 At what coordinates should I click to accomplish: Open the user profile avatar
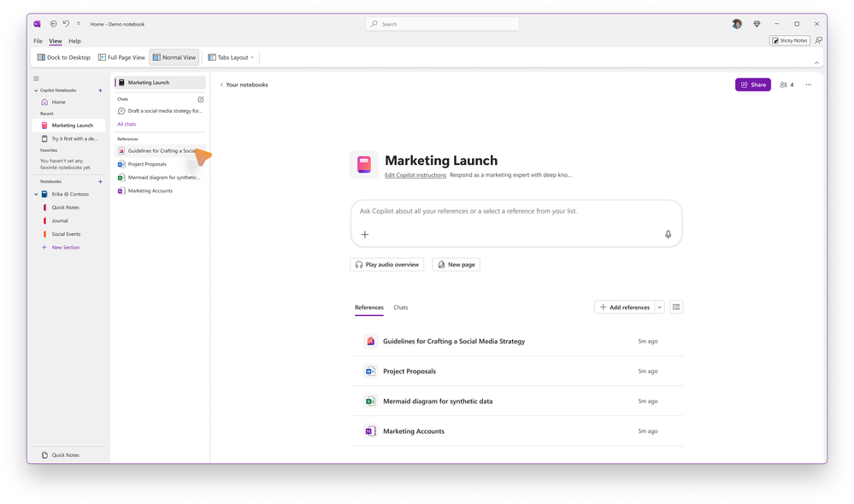736,24
